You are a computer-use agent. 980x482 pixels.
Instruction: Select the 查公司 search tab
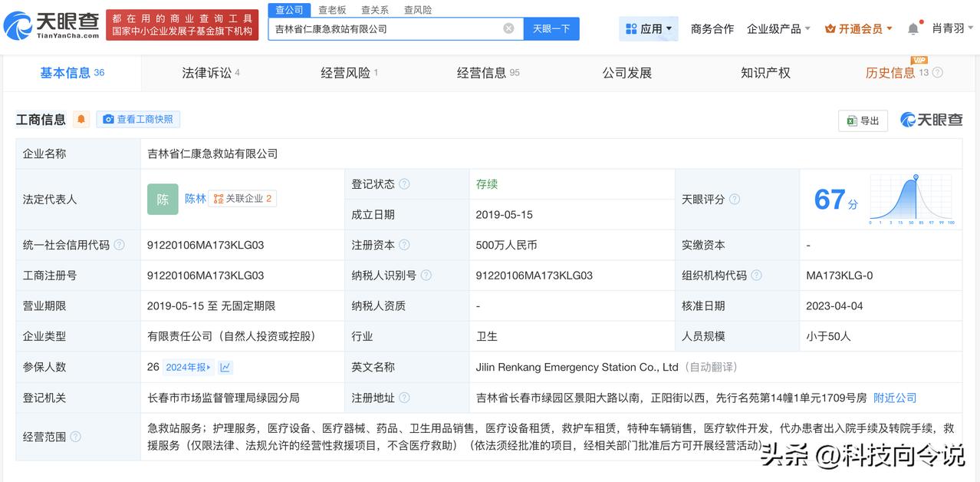pos(289,10)
